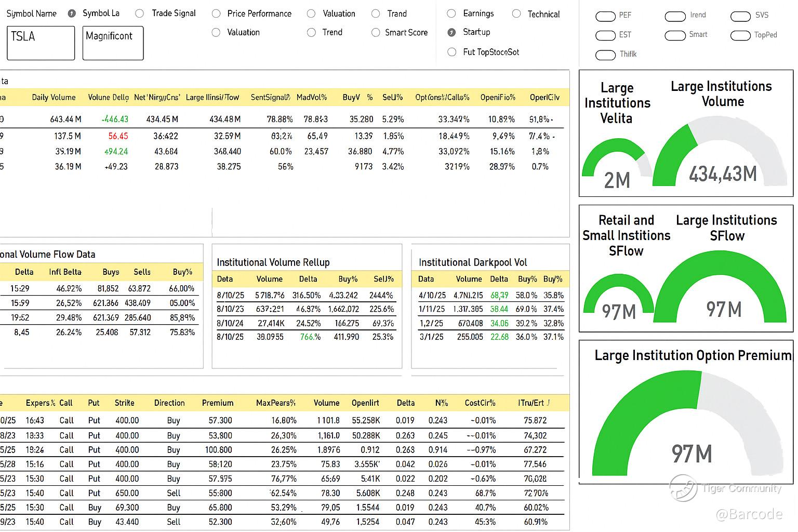Click the 55.258K open interest value
The image size is (798, 532).
[x=366, y=420]
